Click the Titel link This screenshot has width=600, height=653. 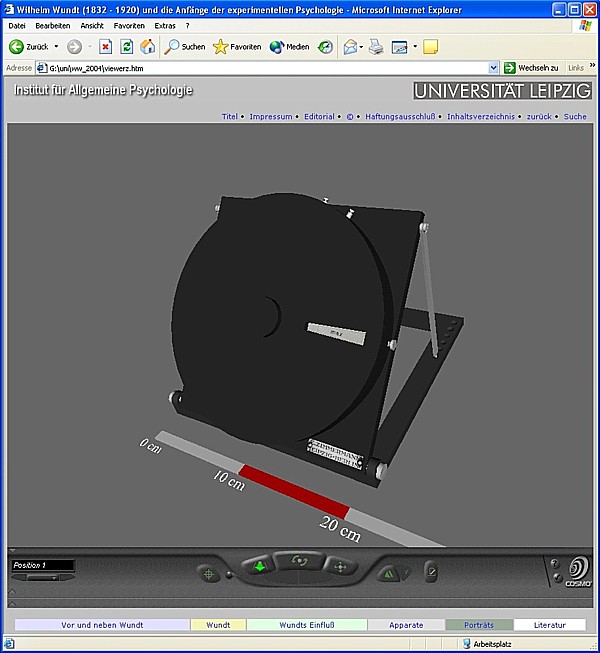229,117
